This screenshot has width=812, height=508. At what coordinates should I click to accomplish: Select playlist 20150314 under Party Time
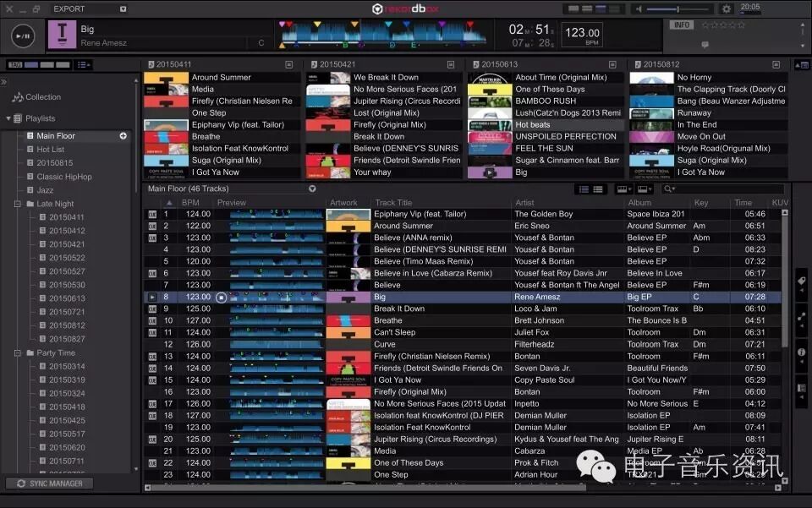click(x=67, y=366)
